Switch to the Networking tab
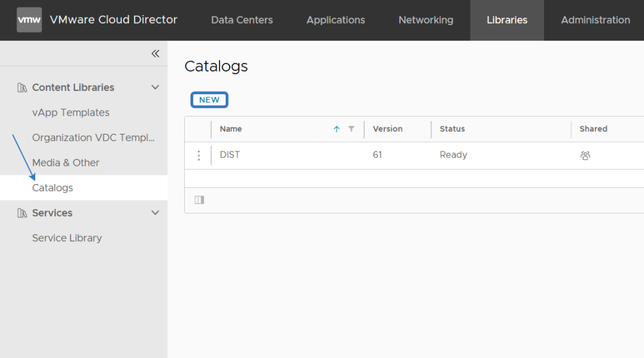 coord(426,19)
